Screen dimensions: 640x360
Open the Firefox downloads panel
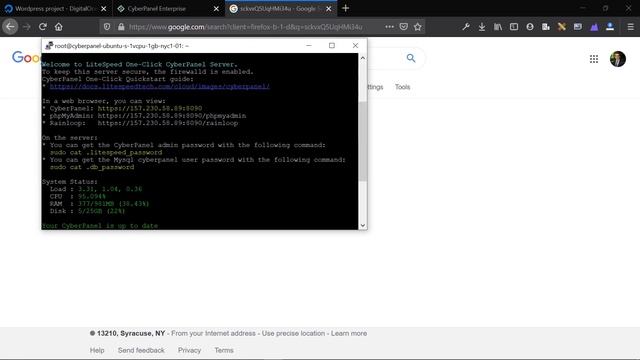[x=482, y=27]
